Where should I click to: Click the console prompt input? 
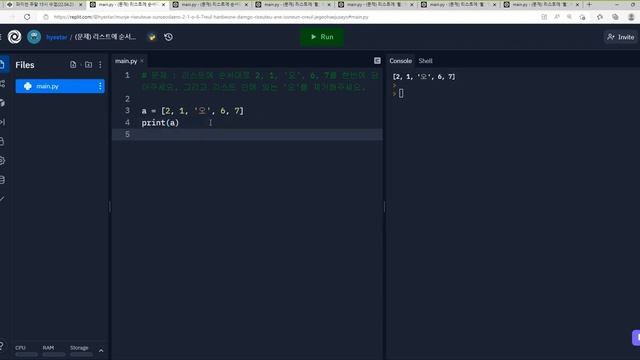point(401,93)
